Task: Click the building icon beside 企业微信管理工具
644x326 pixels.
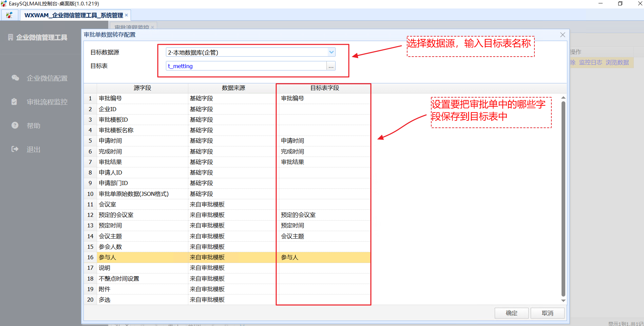Action: (11, 37)
